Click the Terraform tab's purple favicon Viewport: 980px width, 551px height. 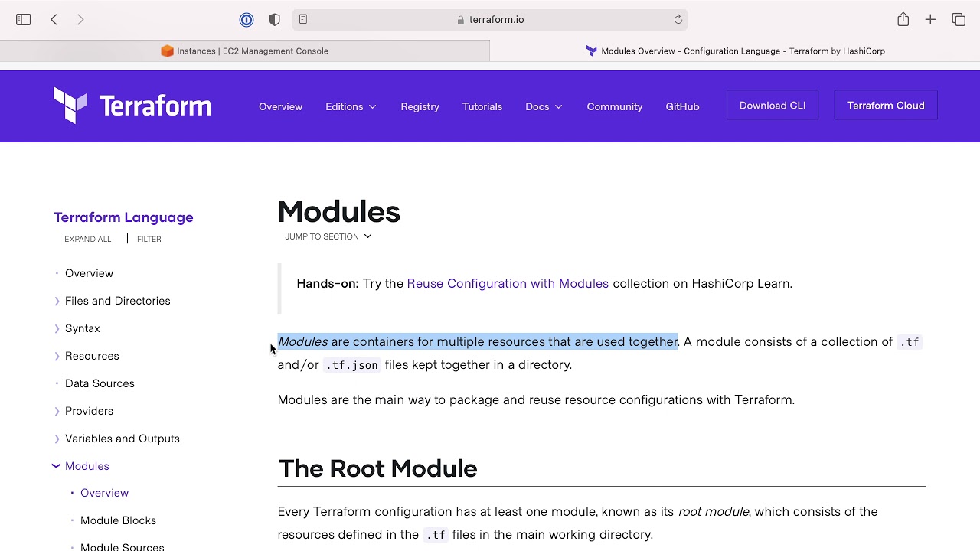click(591, 51)
